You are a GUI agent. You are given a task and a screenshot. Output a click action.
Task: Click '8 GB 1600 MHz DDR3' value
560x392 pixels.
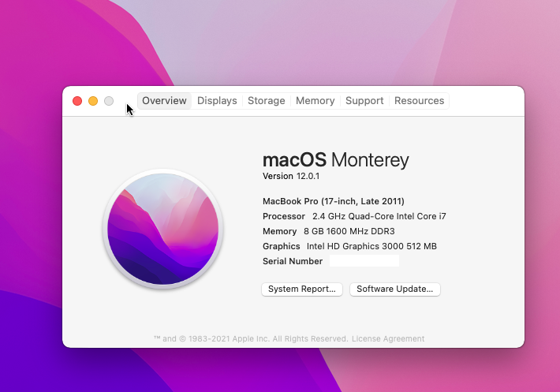pos(349,231)
